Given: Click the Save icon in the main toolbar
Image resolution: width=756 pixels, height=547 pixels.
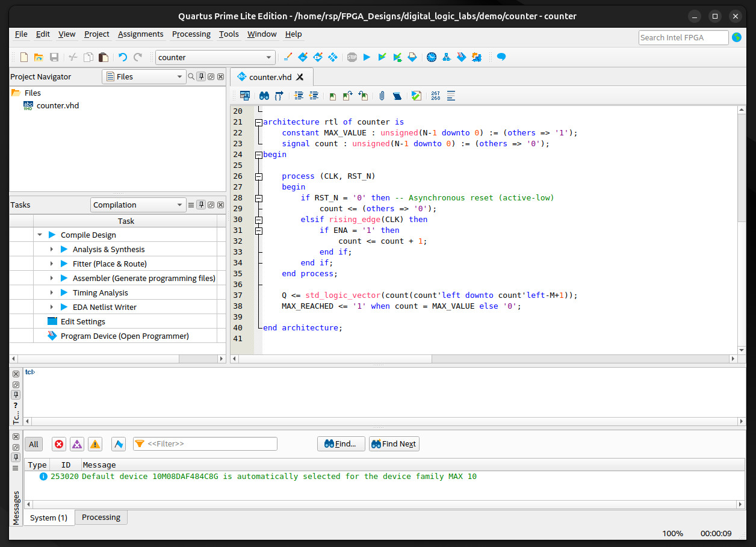Looking at the screenshot, I should click(x=54, y=57).
